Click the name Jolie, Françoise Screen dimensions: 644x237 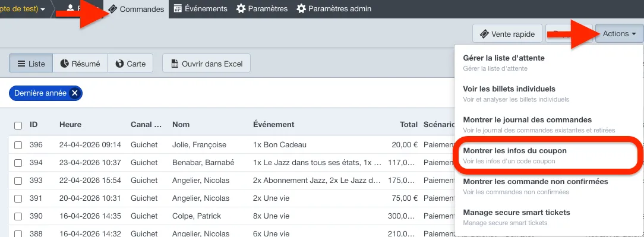(x=199, y=145)
